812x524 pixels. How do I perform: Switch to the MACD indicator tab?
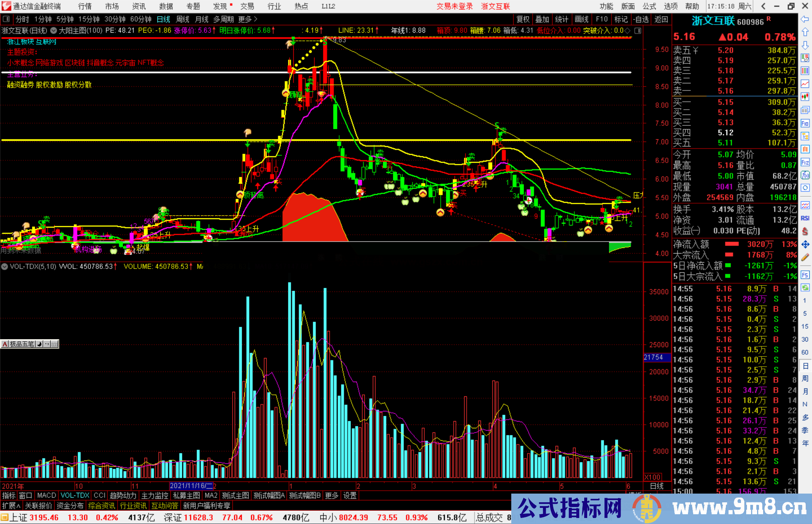[x=46, y=495]
